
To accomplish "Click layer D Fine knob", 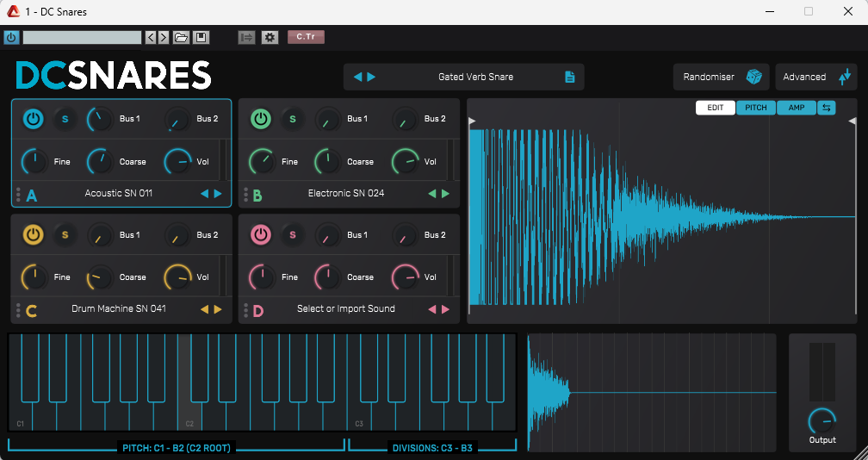I will click(263, 277).
